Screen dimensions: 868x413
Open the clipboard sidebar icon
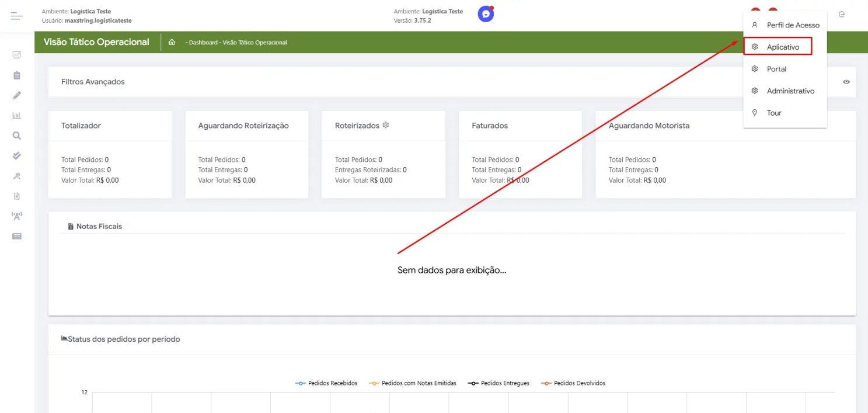17,75
